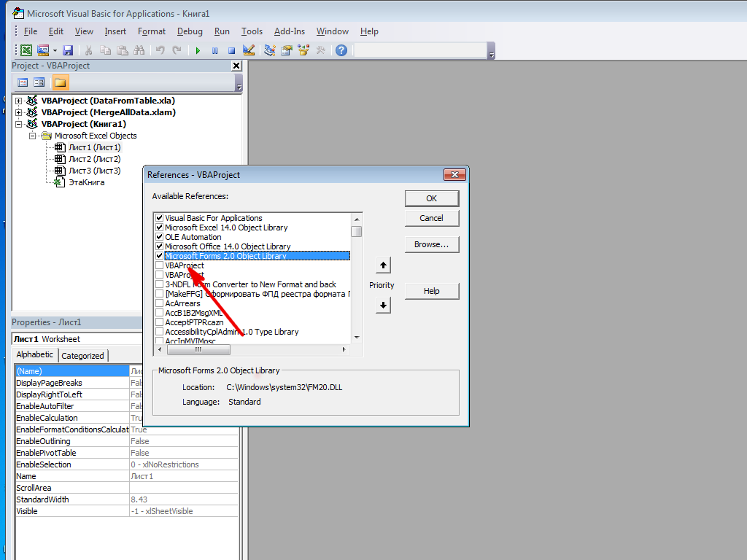Image resolution: width=747 pixels, height=560 pixels.
Task: Expand VBAProject (DataFromTable.xla) node
Action: point(18,101)
